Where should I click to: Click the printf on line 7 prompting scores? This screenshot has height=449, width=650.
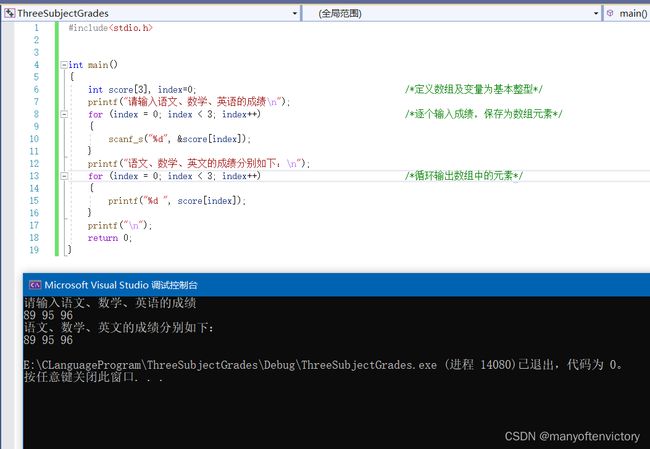pyautogui.click(x=189, y=102)
